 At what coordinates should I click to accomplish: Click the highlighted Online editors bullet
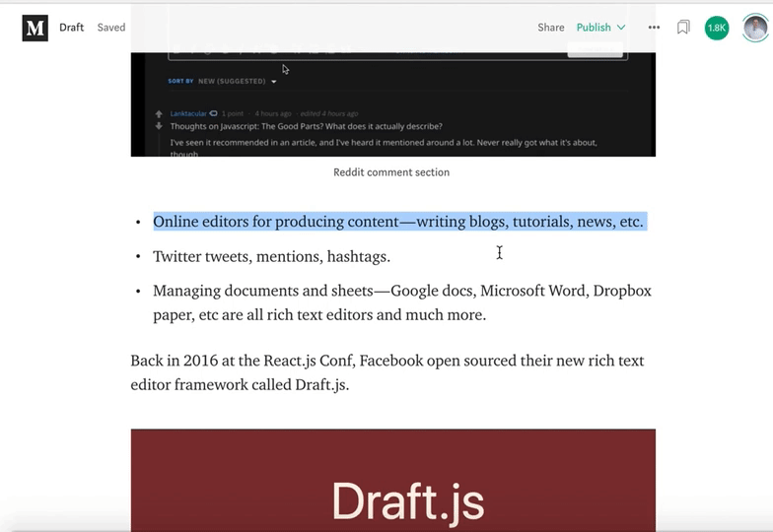(x=398, y=222)
